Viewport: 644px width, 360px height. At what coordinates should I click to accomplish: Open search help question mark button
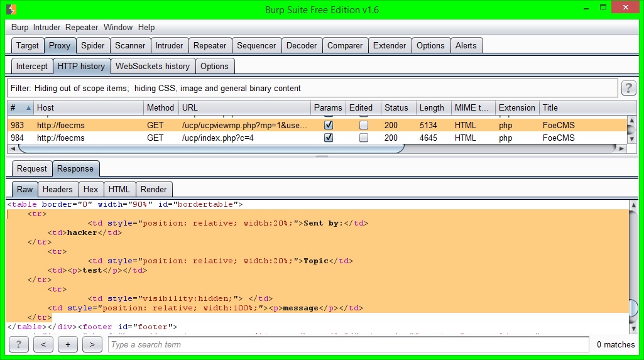click(x=18, y=344)
